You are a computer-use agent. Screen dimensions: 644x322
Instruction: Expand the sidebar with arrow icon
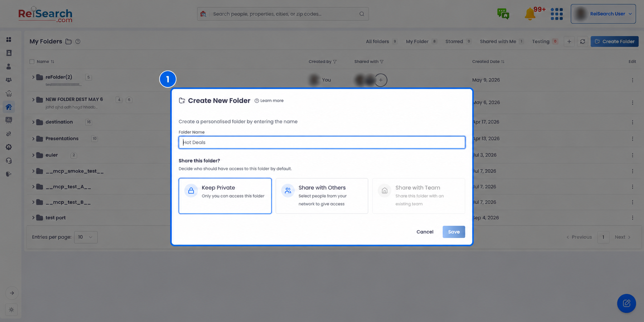tap(12, 293)
